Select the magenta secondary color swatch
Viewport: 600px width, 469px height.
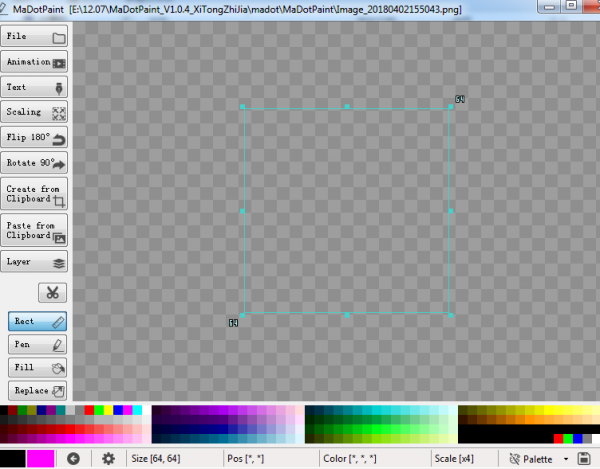41,458
